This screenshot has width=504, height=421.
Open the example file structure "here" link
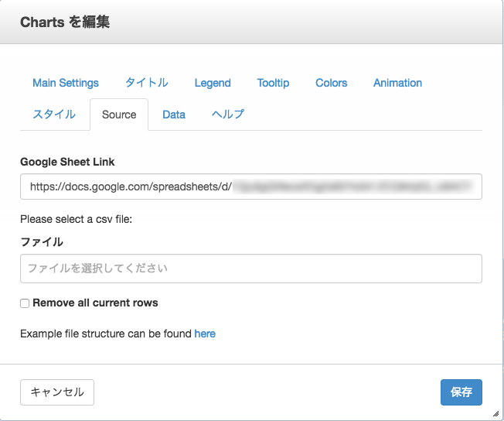(x=205, y=334)
